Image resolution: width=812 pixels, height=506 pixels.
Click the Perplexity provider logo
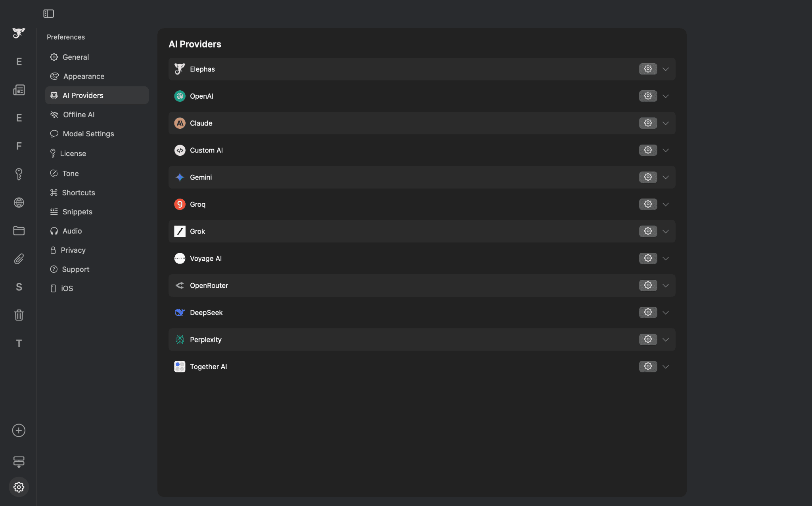pyautogui.click(x=180, y=339)
